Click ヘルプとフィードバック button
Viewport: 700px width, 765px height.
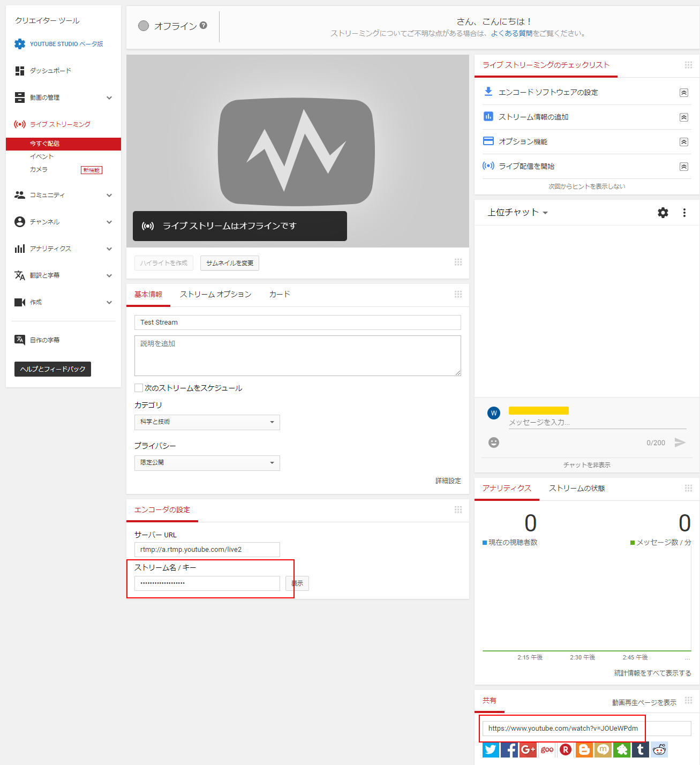52,369
